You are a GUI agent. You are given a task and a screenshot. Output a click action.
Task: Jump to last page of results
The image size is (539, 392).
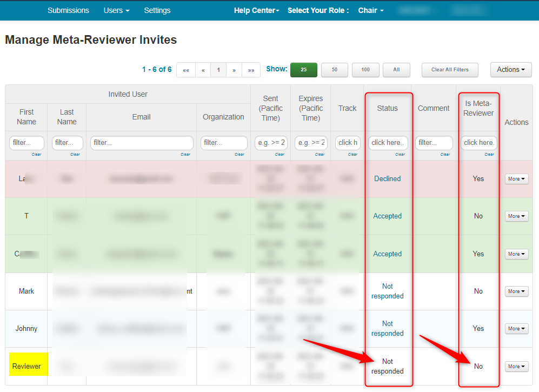(x=251, y=70)
